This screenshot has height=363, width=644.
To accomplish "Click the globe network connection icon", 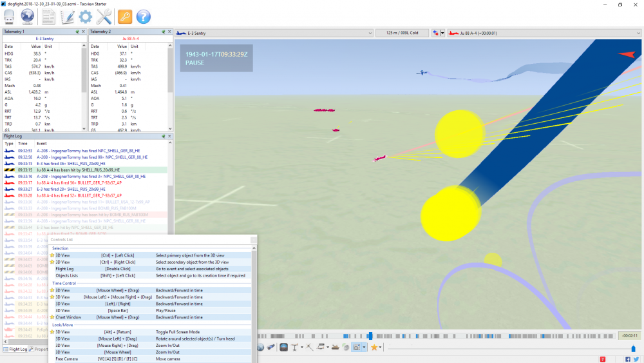I will [27, 17].
